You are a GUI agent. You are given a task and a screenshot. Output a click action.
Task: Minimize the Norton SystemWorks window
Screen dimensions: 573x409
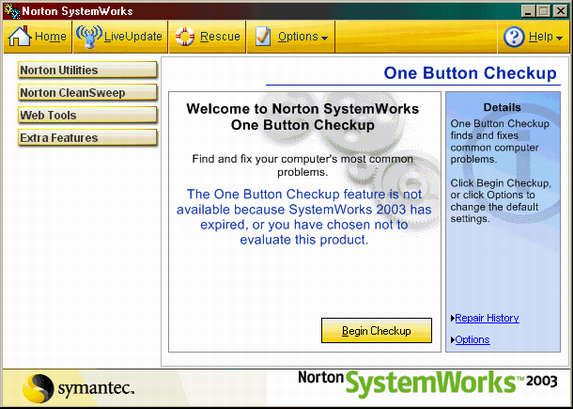click(528, 11)
